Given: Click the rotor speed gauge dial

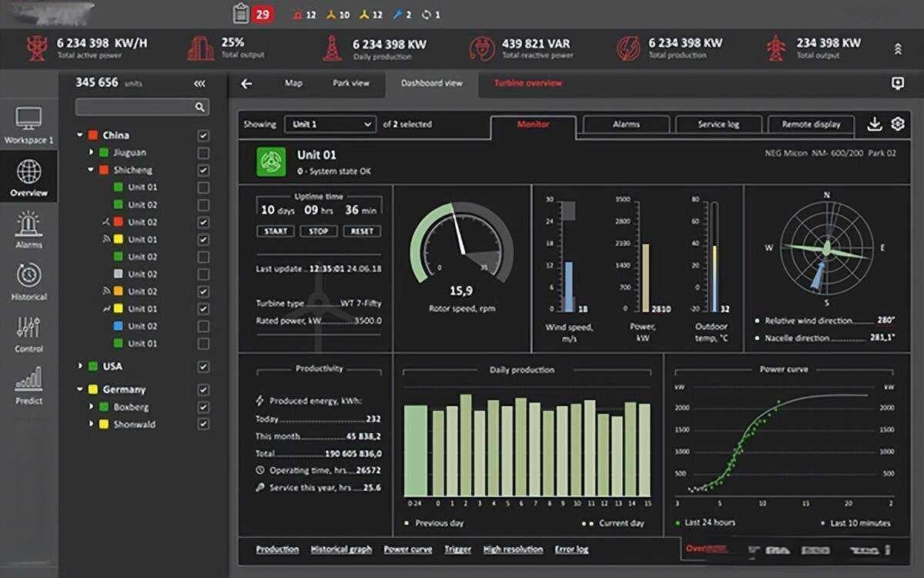Looking at the screenshot, I should click(x=461, y=243).
